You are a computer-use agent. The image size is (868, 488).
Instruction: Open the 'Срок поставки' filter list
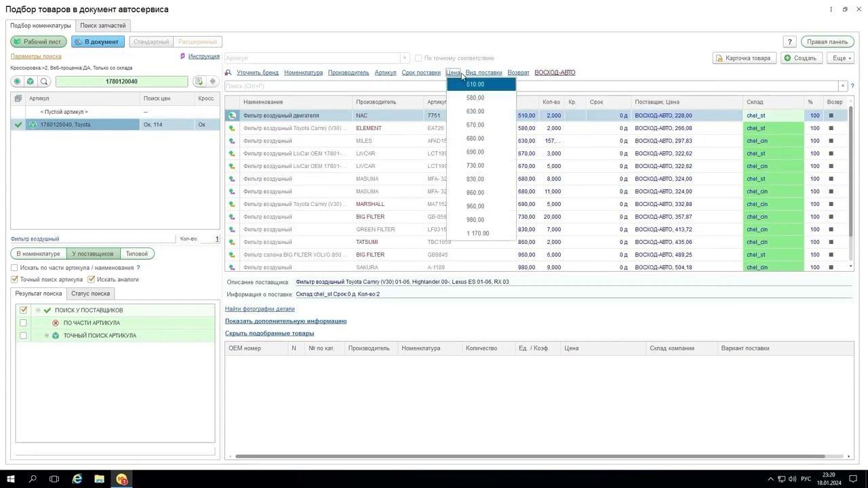pyautogui.click(x=421, y=73)
